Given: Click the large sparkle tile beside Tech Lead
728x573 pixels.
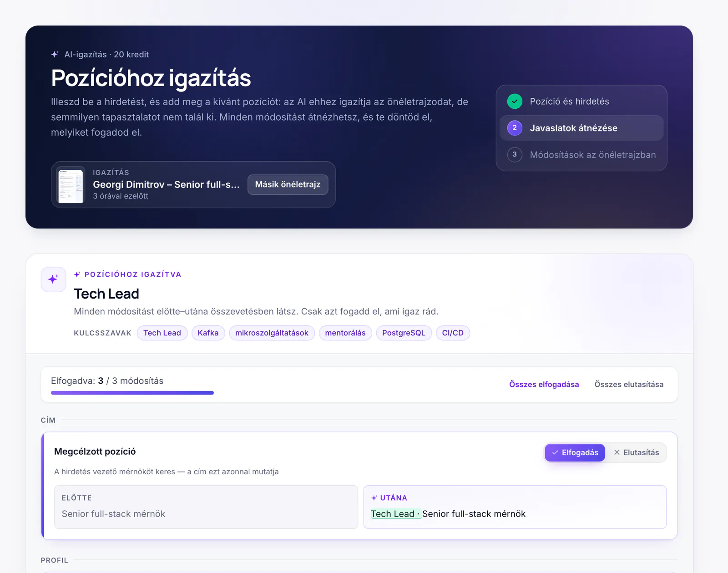Looking at the screenshot, I should 53,279.
